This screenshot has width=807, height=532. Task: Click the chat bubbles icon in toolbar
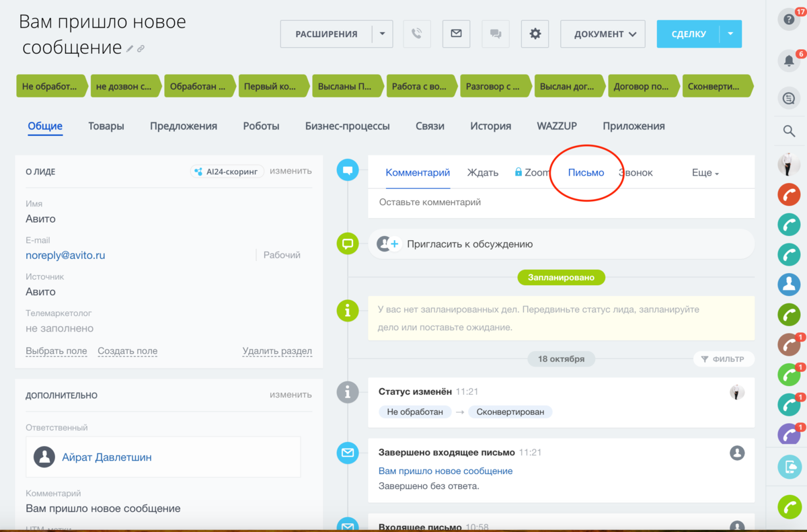pyautogui.click(x=496, y=34)
